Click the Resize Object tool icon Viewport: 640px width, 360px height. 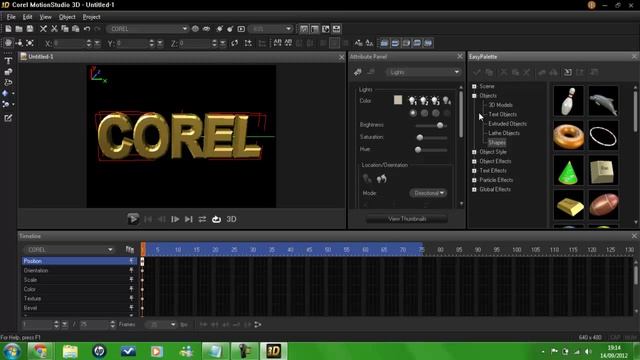30,43
